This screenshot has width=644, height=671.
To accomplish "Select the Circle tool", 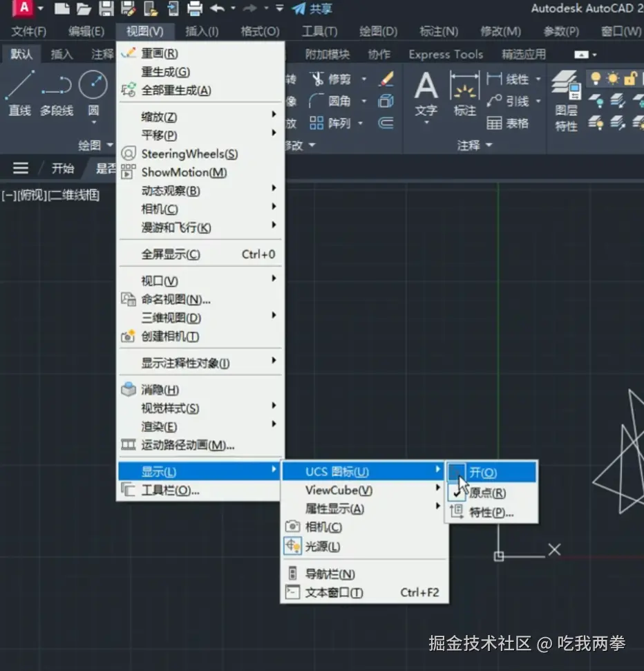I will (93, 93).
